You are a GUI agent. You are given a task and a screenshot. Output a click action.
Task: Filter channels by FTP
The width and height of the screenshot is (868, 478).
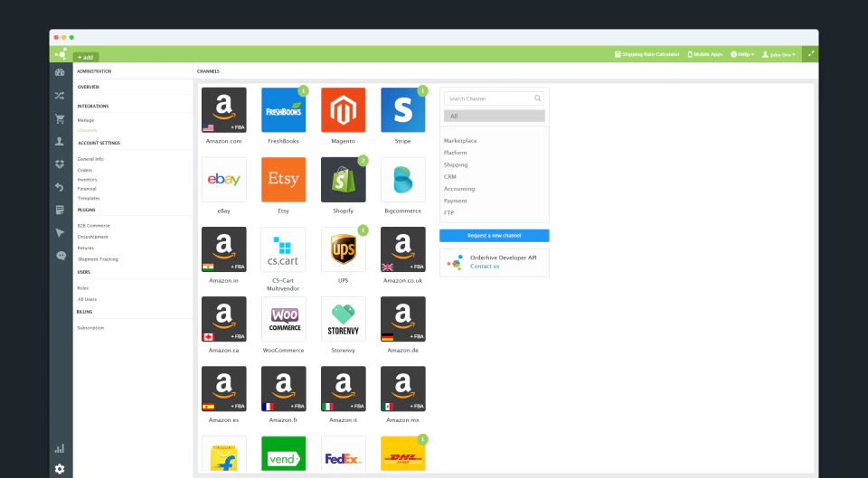tap(448, 213)
